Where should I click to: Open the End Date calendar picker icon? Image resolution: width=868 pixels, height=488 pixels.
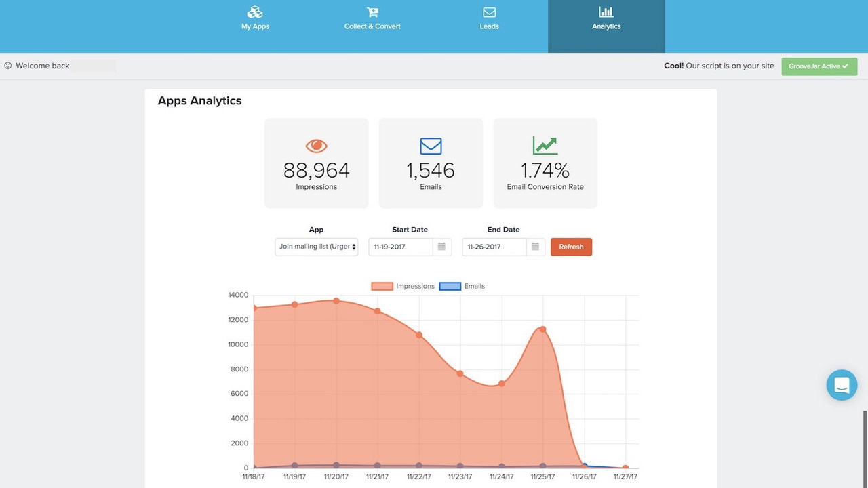[x=535, y=247]
